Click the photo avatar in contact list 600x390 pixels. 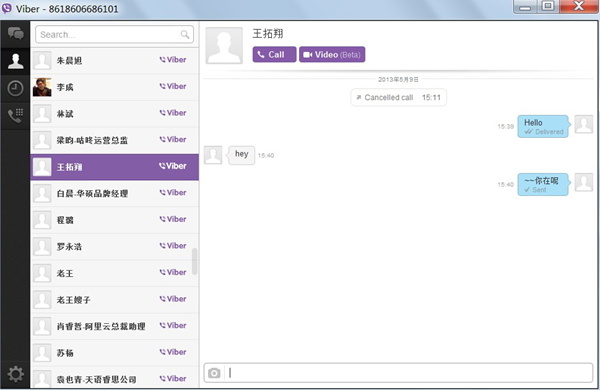pos(42,87)
